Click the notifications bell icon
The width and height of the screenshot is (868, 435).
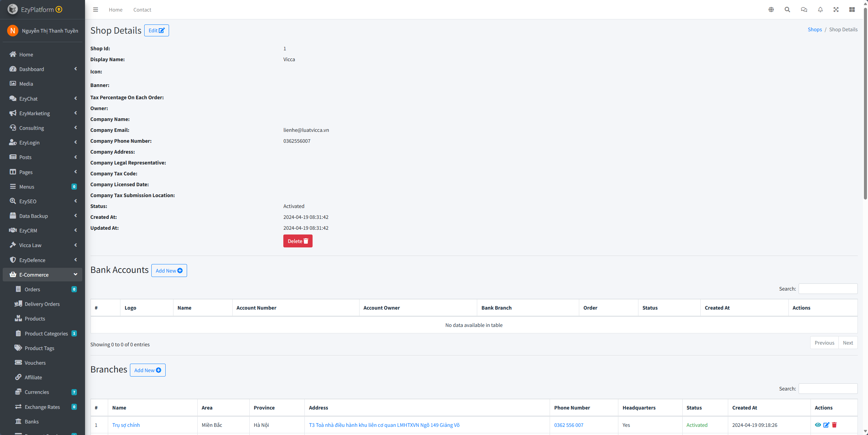click(820, 10)
